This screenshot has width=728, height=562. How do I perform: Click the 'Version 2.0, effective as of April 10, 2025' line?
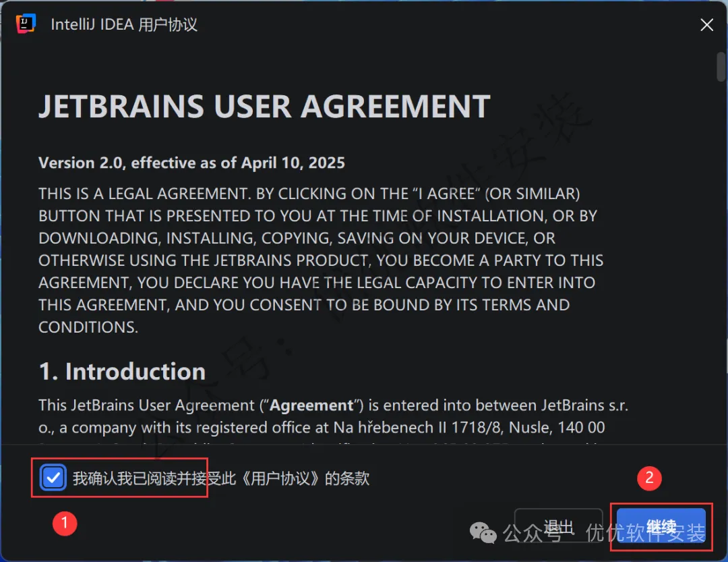click(x=191, y=163)
